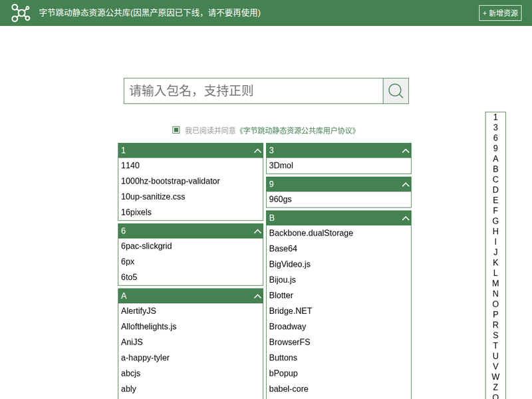Jump to letter M in sidebar index
The width and height of the screenshot is (532, 399).
point(495,284)
